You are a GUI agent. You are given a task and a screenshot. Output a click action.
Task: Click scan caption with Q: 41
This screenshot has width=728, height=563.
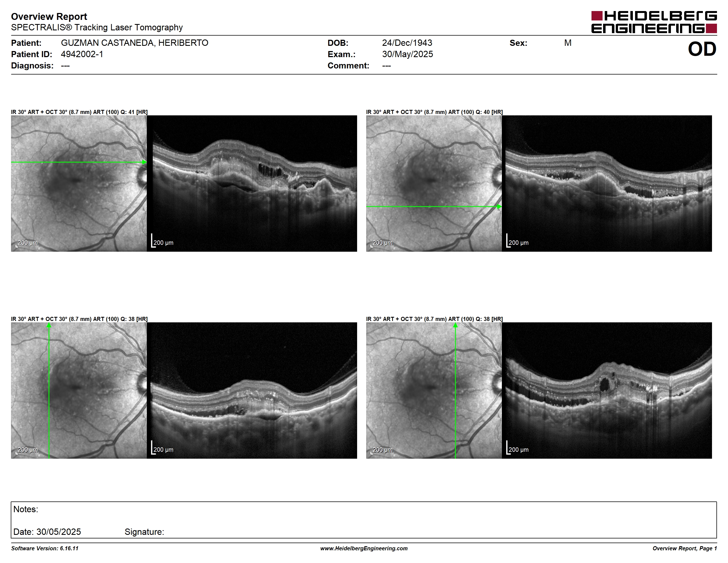click(x=79, y=112)
